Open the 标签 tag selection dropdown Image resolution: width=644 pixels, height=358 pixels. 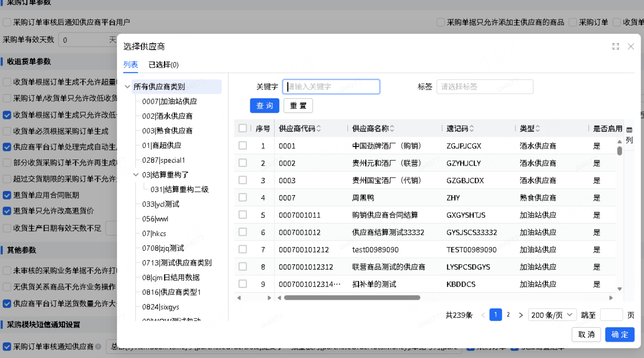[x=485, y=87]
